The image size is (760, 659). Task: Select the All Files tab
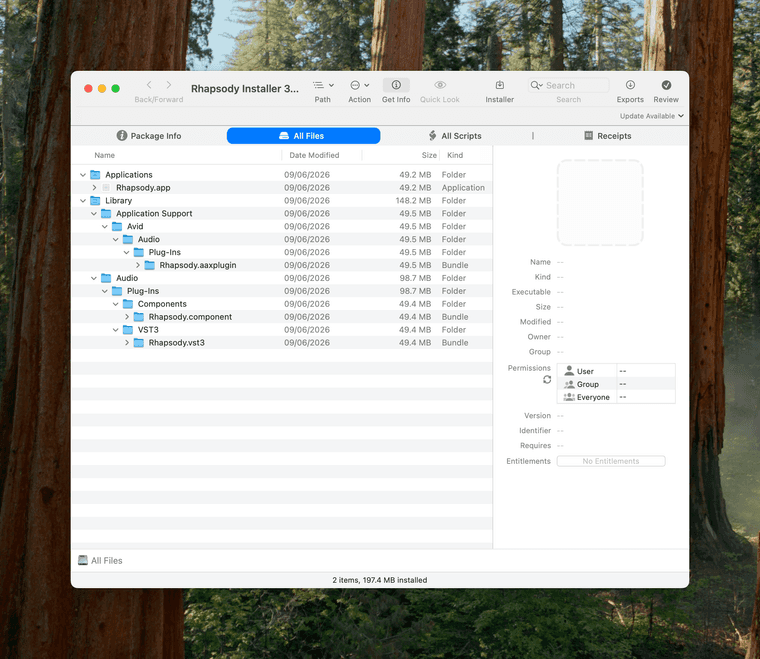pos(303,136)
